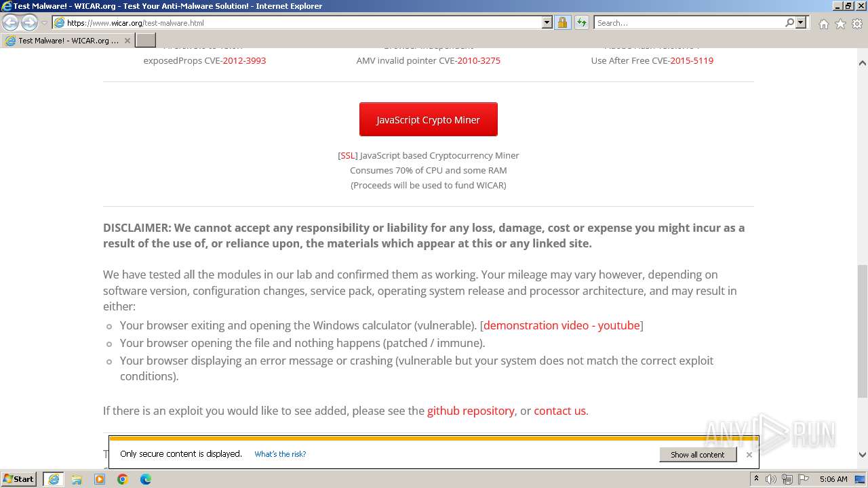The image size is (868, 488).
Task: Open File Explorer from the taskbar
Action: (77, 479)
